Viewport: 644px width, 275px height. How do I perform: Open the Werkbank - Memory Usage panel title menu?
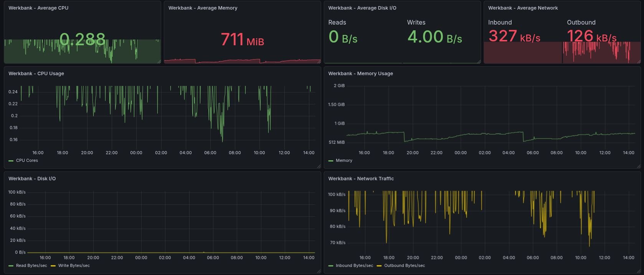pyautogui.click(x=360, y=73)
